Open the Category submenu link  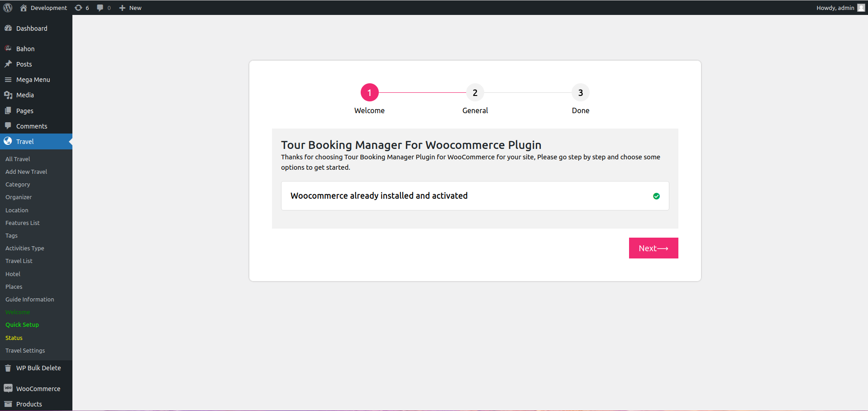pyautogui.click(x=18, y=184)
